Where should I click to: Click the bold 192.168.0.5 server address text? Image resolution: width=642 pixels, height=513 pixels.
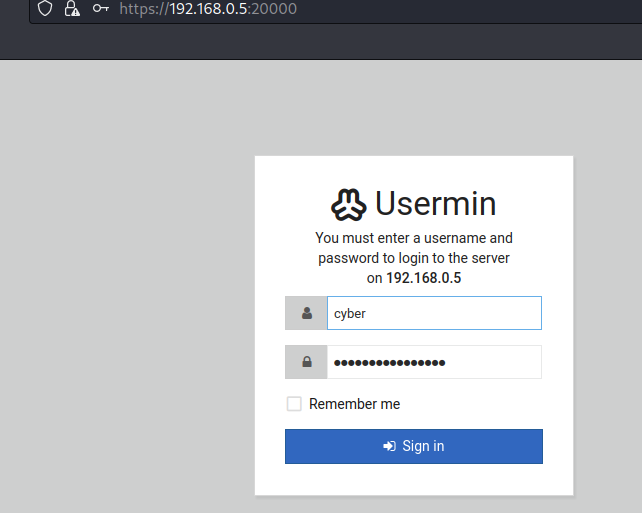[x=424, y=278]
